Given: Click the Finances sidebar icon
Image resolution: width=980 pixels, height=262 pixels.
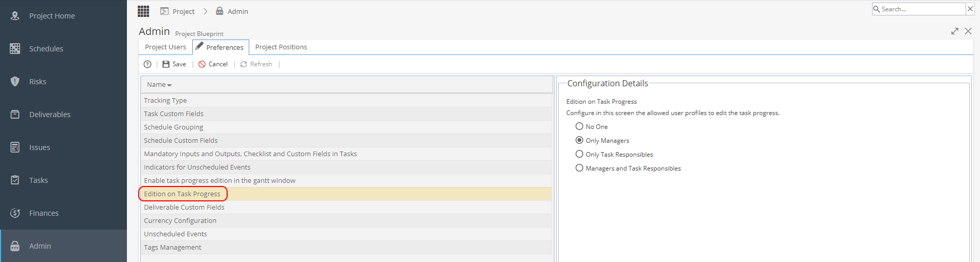Looking at the screenshot, I should coord(15,213).
